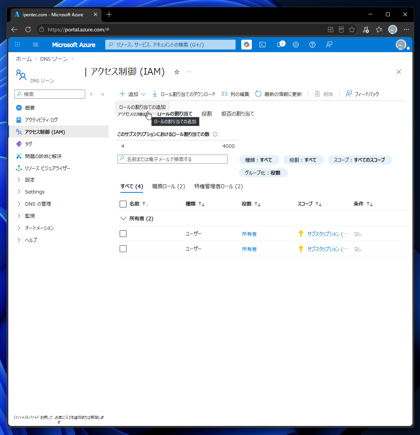Open the account avatar in Azure header
This screenshot has width=420, height=435.
[401, 45]
